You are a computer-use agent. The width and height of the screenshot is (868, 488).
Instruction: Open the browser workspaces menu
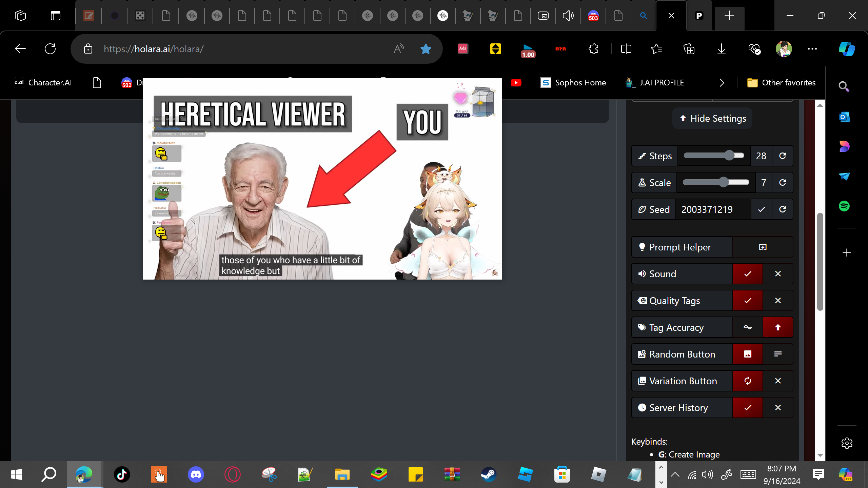(20, 16)
